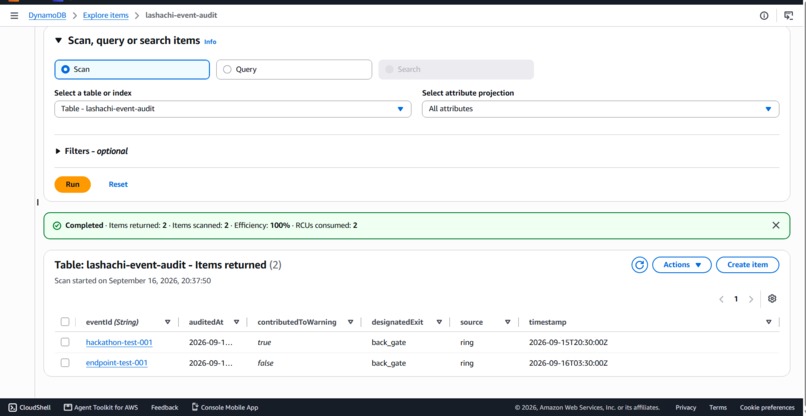Open the hackathon-test-001 item
This screenshot has width=806, height=416.
(119, 342)
